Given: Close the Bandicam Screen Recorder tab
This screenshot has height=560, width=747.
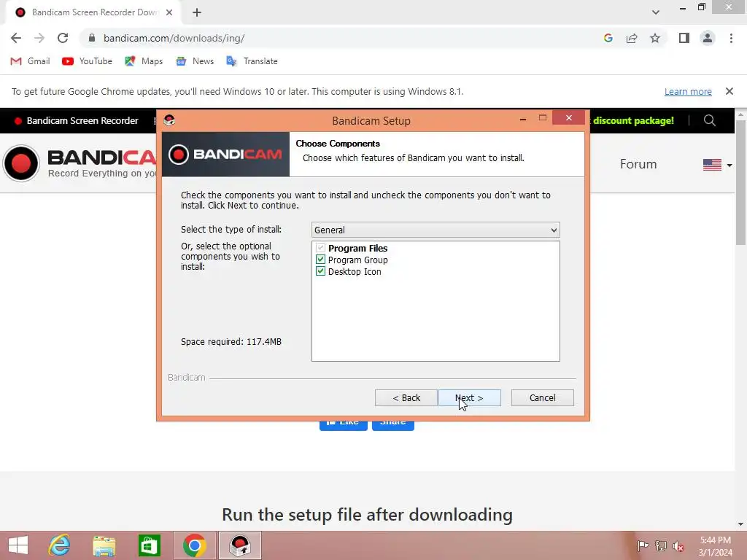Looking at the screenshot, I should [x=169, y=12].
